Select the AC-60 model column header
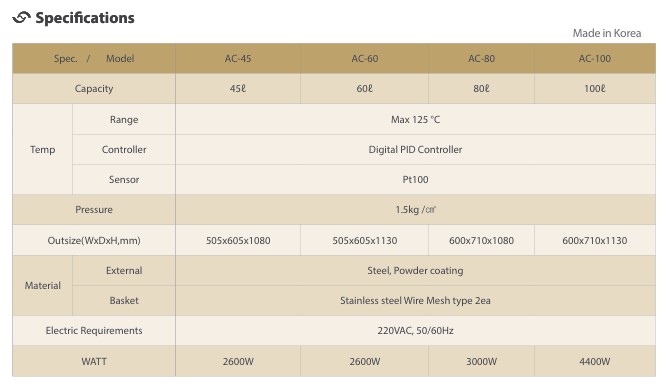This screenshot has width=667, height=390. coord(365,58)
